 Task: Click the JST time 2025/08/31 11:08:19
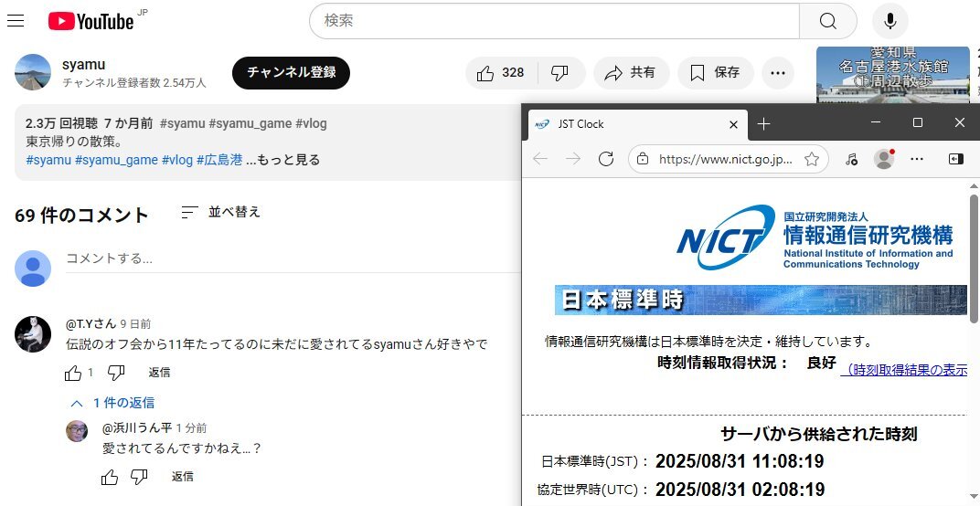[x=740, y=461]
